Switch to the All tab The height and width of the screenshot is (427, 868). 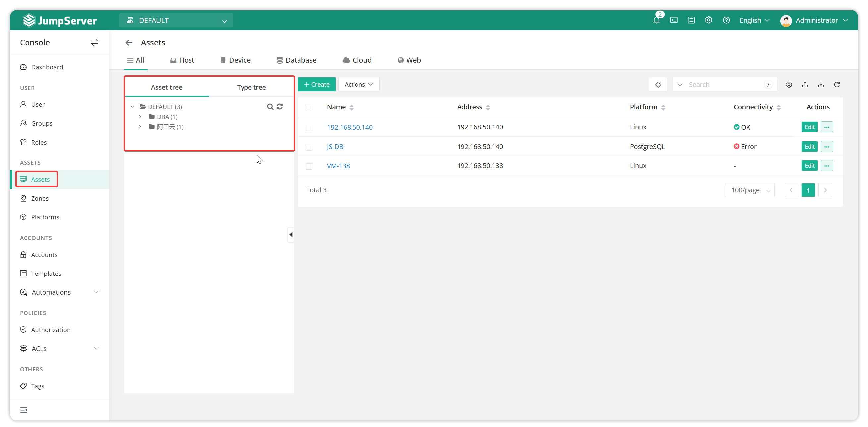click(136, 60)
